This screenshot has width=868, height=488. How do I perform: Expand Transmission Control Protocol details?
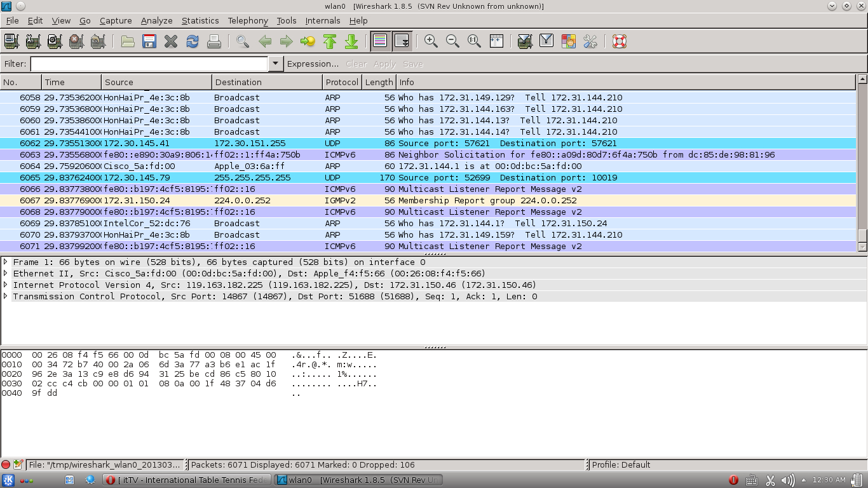6,296
